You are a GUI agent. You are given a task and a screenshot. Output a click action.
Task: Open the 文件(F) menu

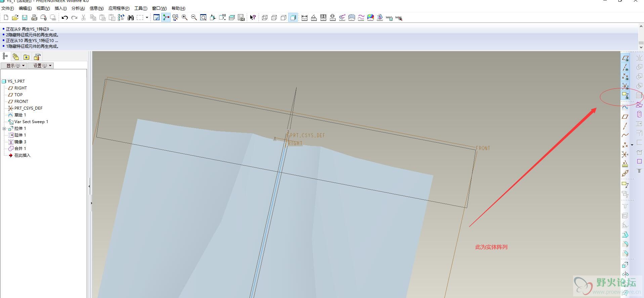point(8,8)
